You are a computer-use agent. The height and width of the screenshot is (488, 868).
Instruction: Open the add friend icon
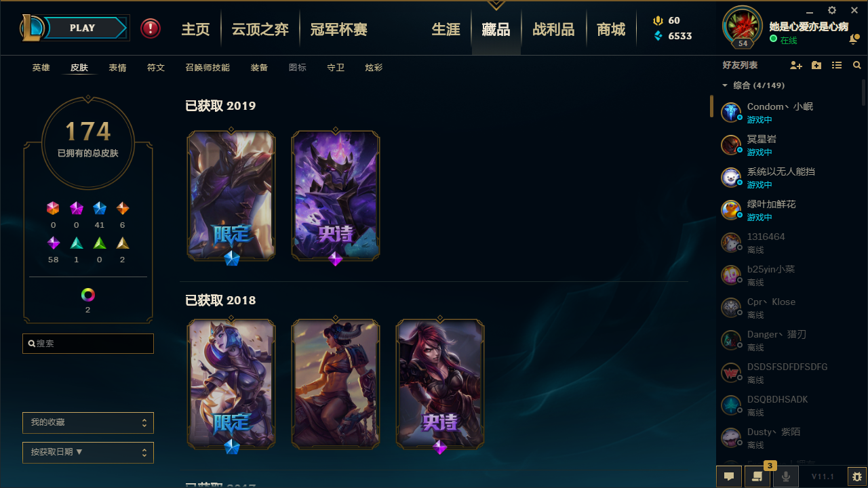click(x=796, y=65)
